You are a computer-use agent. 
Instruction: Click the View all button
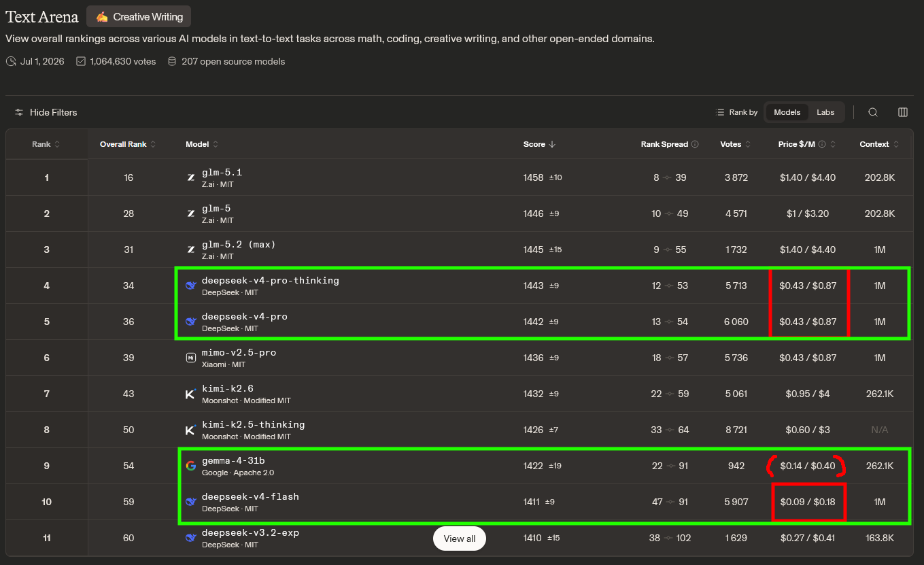pyautogui.click(x=460, y=538)
